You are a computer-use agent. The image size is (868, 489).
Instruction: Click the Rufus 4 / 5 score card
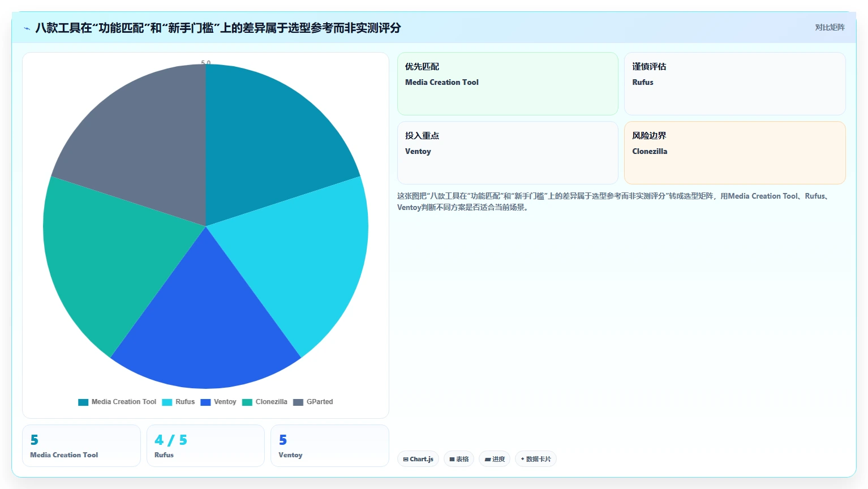pyautogui.click(x=205, y=446)
